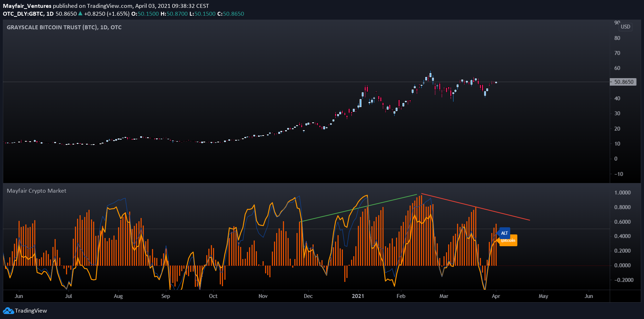Click the Sep label on time axis

tap(166, 296)
